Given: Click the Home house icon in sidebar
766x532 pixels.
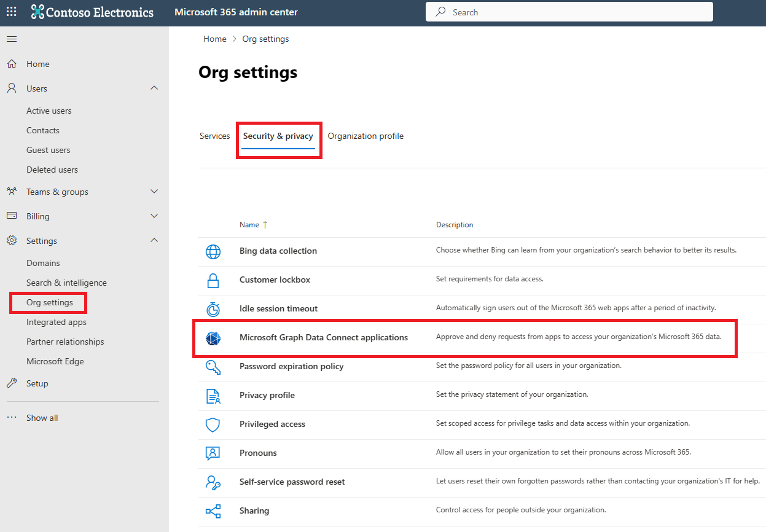Looking at the screenshot, I should coord(12,64).
